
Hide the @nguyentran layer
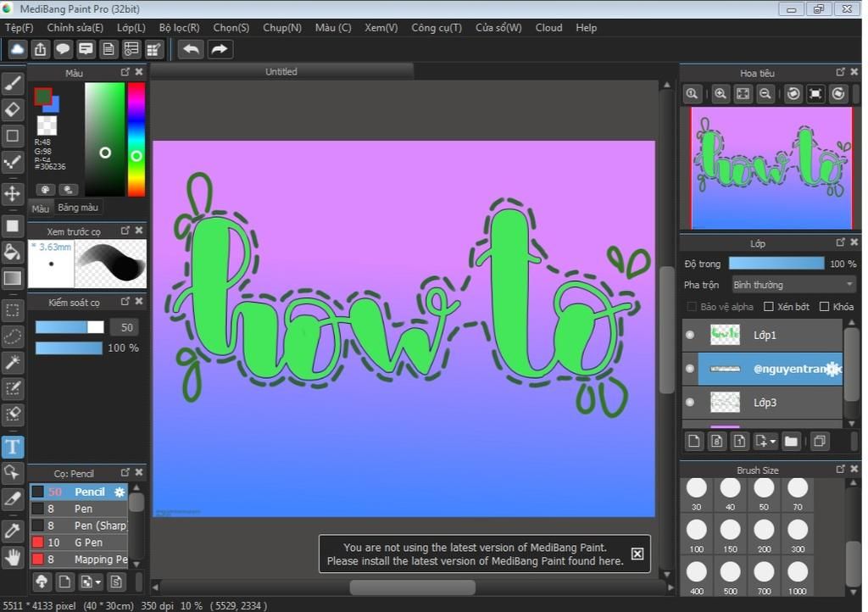[x=690, y=369]
